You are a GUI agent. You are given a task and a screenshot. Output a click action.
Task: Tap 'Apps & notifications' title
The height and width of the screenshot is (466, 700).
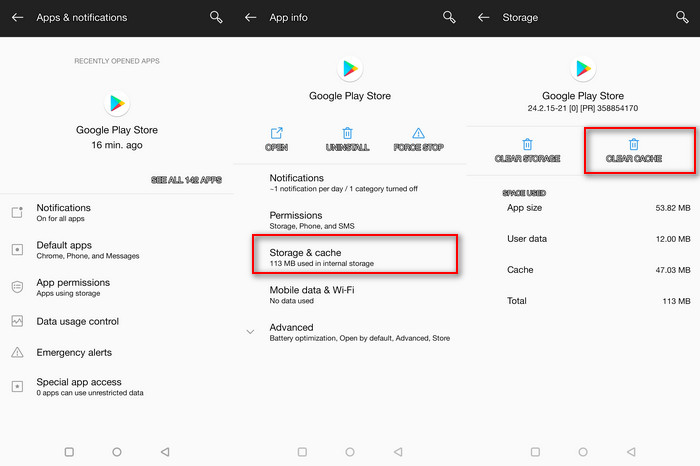[x=82, y=17]
